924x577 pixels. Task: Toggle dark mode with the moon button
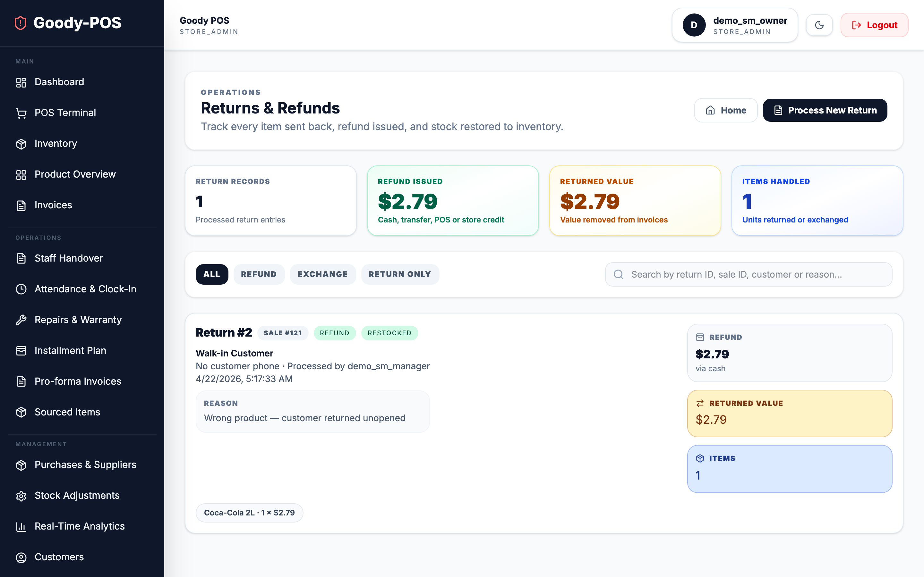[819, 25]
